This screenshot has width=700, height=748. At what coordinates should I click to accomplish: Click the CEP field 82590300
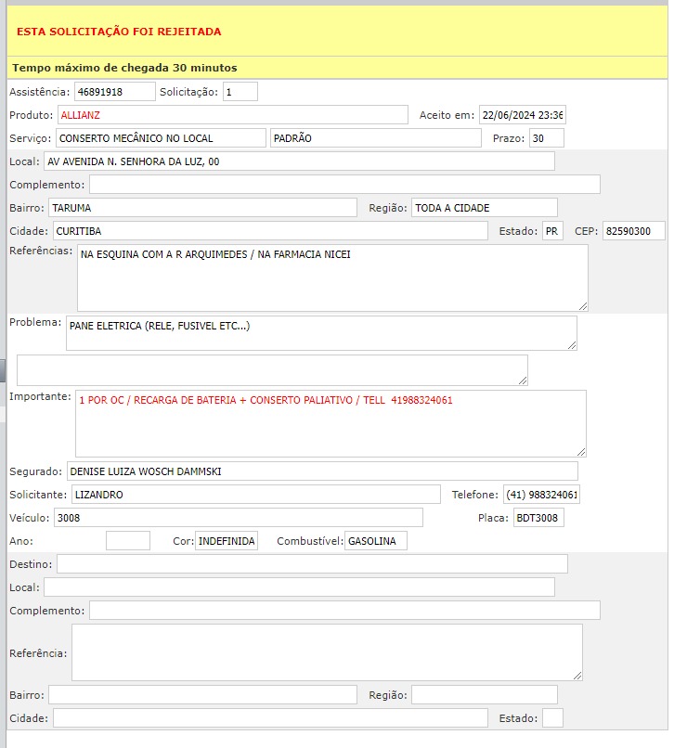pyautogui.click(x=634, y=231)
